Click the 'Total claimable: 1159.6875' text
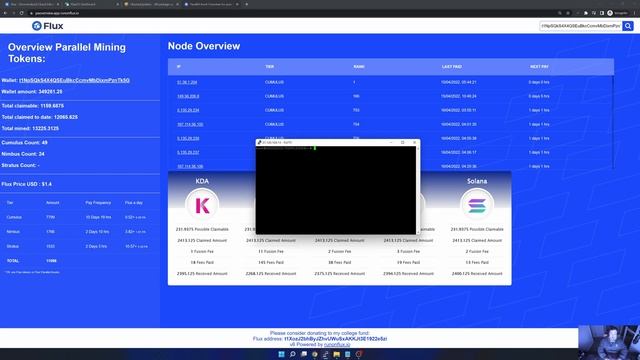The width and height of the screenshot is (640, 360). (x=33, y=106)
